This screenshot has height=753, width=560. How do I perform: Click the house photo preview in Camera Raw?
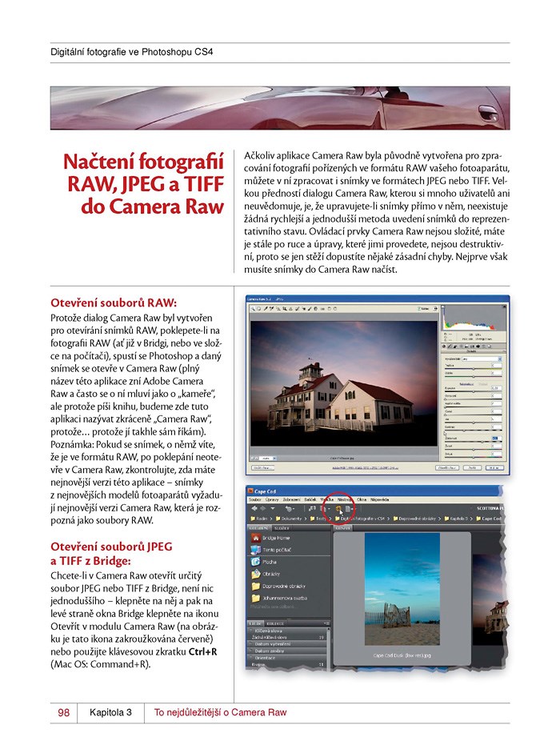[343, 383]
